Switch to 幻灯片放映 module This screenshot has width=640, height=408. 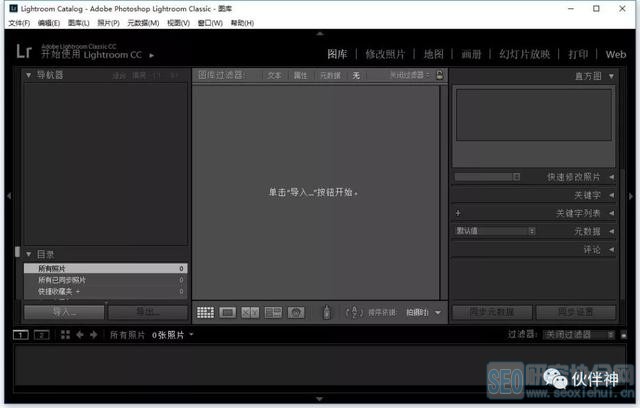click(524, 54)
